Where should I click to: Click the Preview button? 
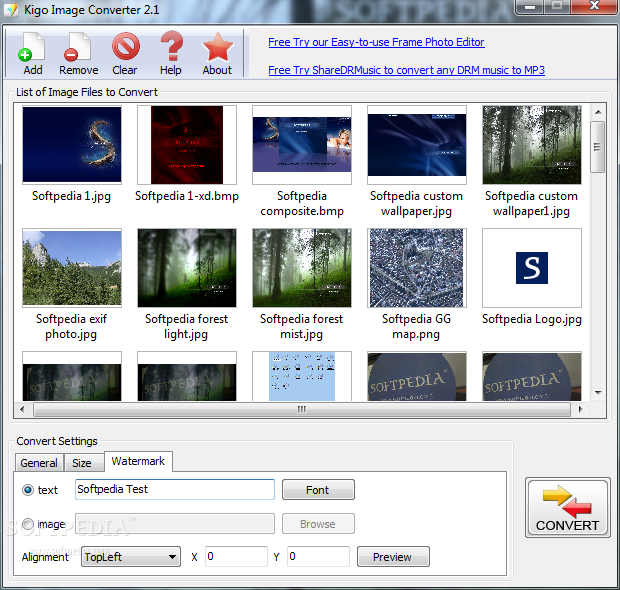pyautogui.click(x=393, y=557)
